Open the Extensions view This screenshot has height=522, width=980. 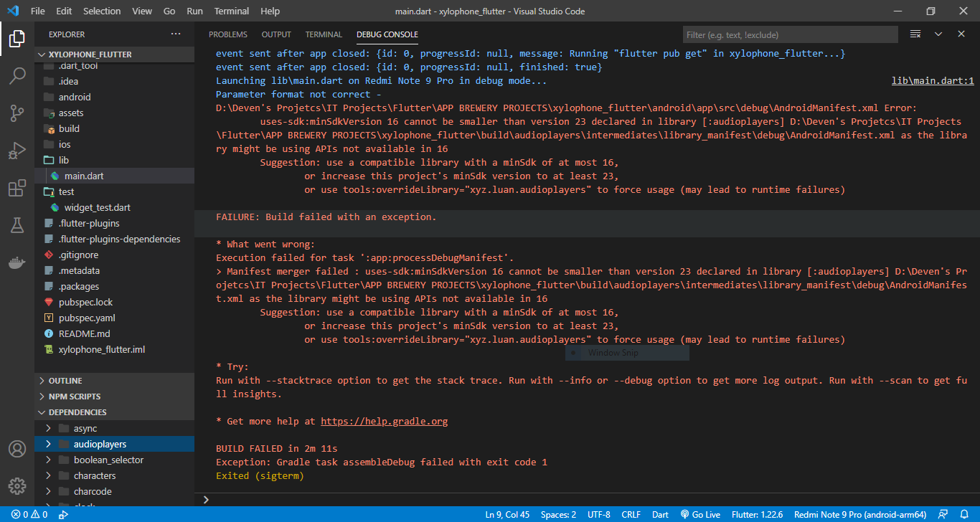[x=17, y=189]
